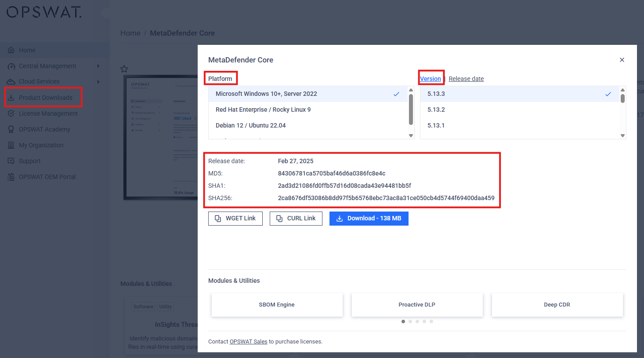Select version 5.13.2

click(520, 110)
